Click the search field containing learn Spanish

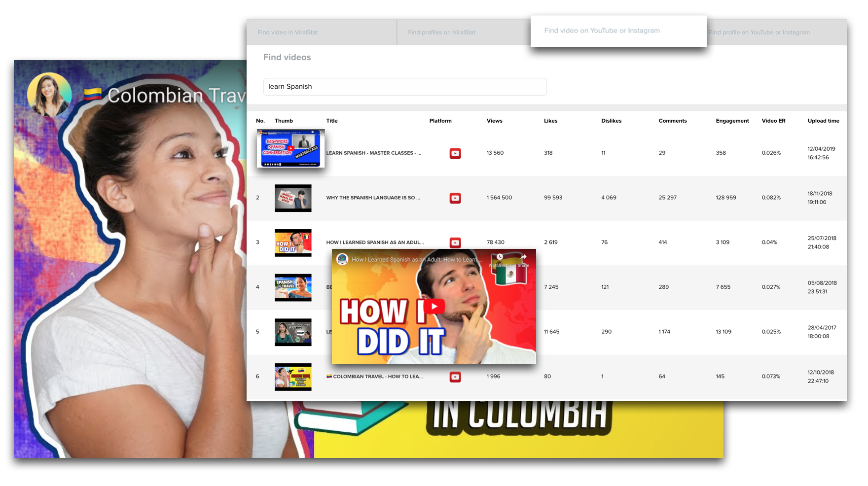[405, 87]
